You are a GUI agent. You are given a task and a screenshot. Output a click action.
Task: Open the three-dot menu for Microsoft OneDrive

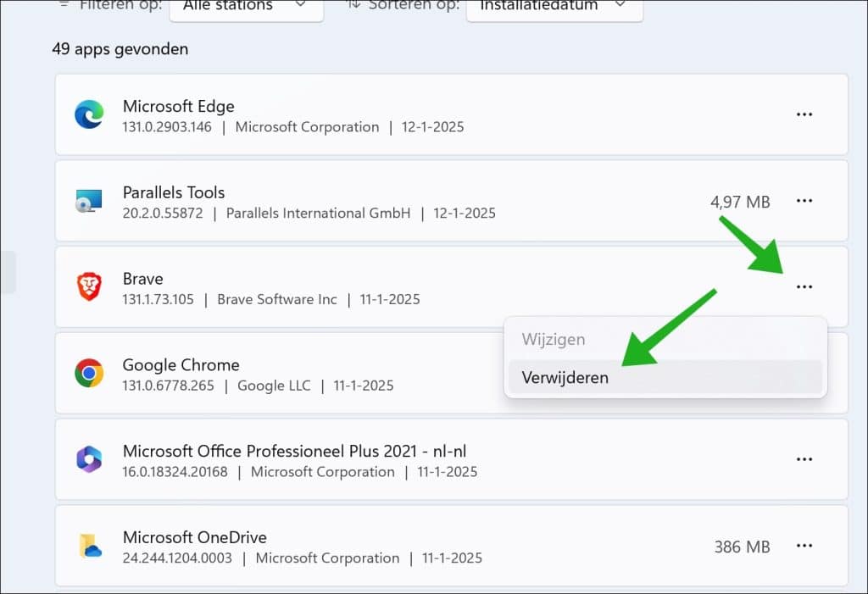[804, 546]
